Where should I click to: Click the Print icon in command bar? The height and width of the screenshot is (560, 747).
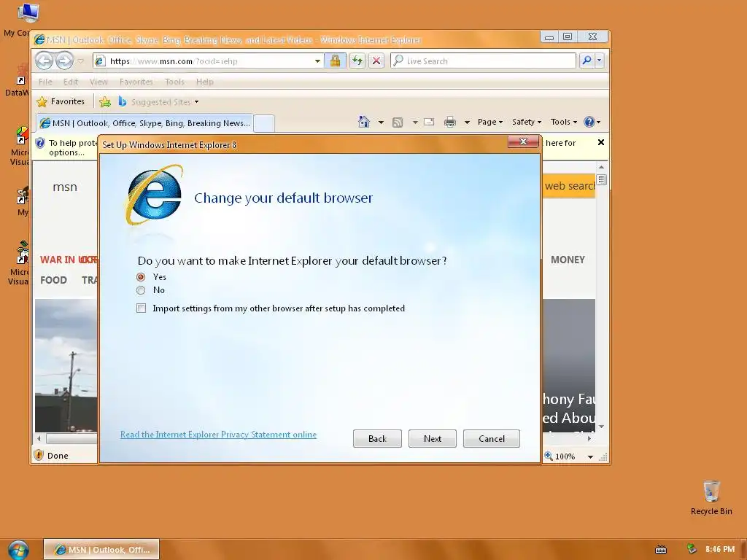coord(449,122)
